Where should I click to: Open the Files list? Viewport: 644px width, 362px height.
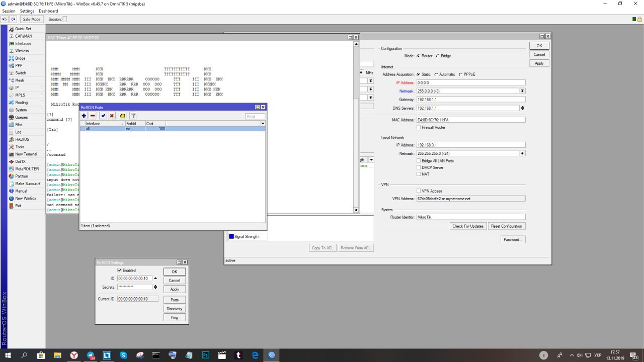[19, 125]
